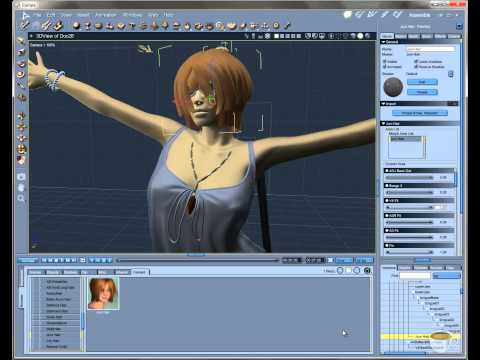Select the yellow-highlighted row in instances tree

421,337
